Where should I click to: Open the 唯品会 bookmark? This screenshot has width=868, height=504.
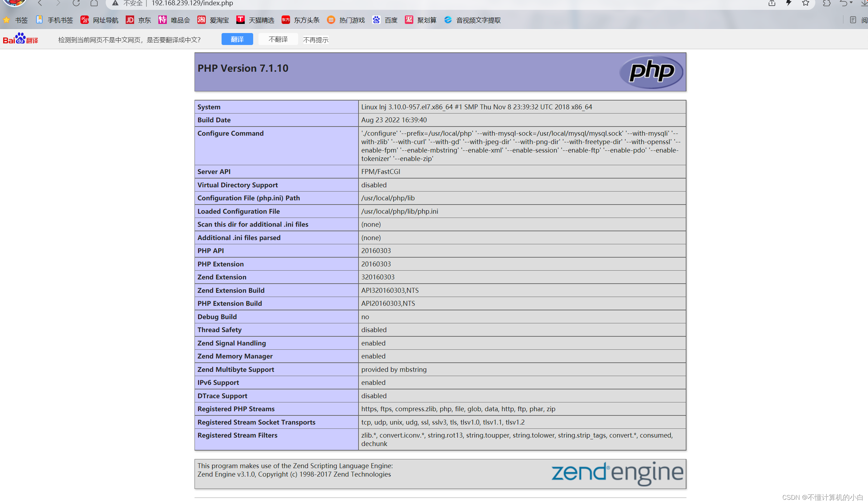[174, 20]
